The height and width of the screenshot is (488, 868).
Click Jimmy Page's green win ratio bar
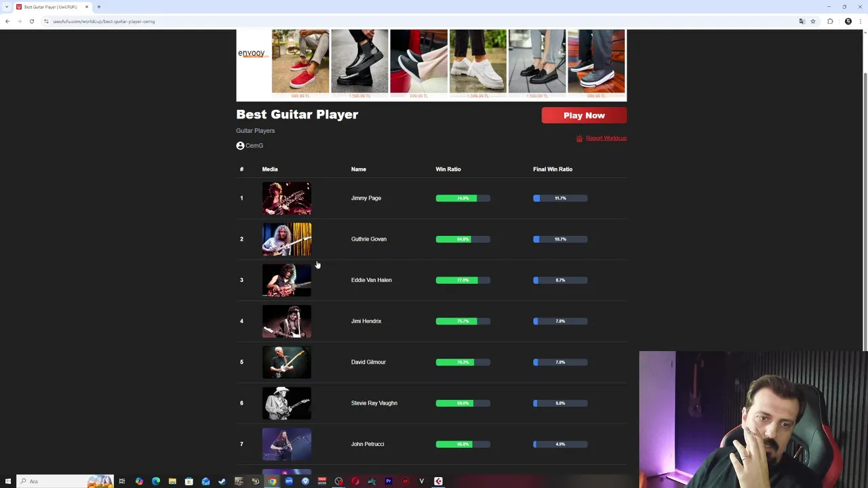[x=463, y=198]
